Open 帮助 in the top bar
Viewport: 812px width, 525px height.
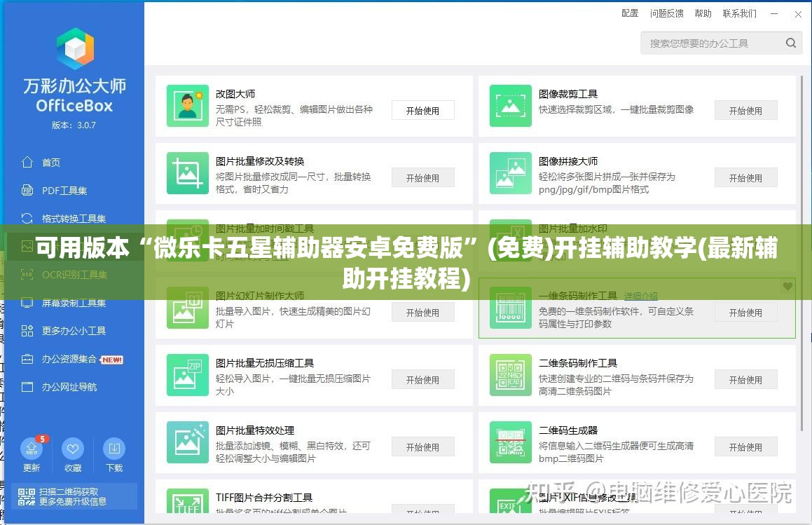703,13
